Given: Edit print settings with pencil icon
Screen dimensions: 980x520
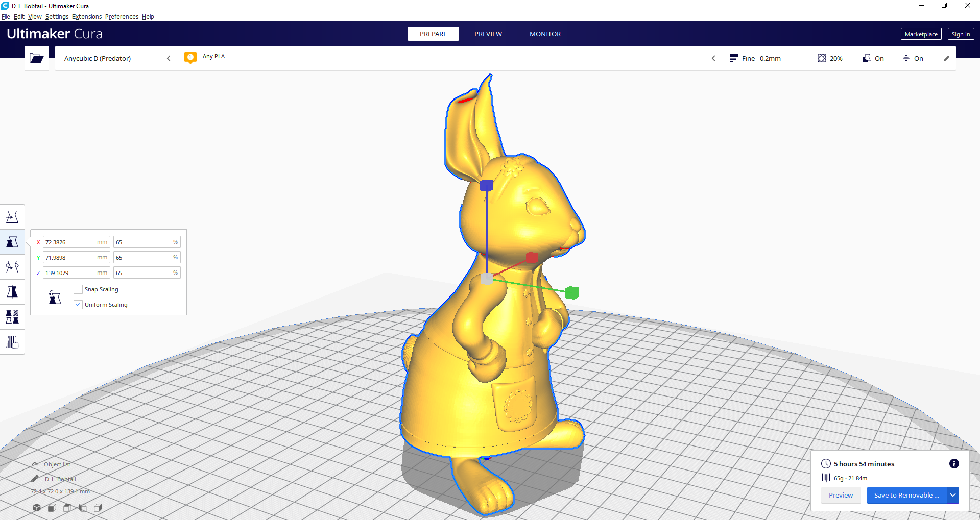Looking at the screenshot, I should (x=946, y=58).
